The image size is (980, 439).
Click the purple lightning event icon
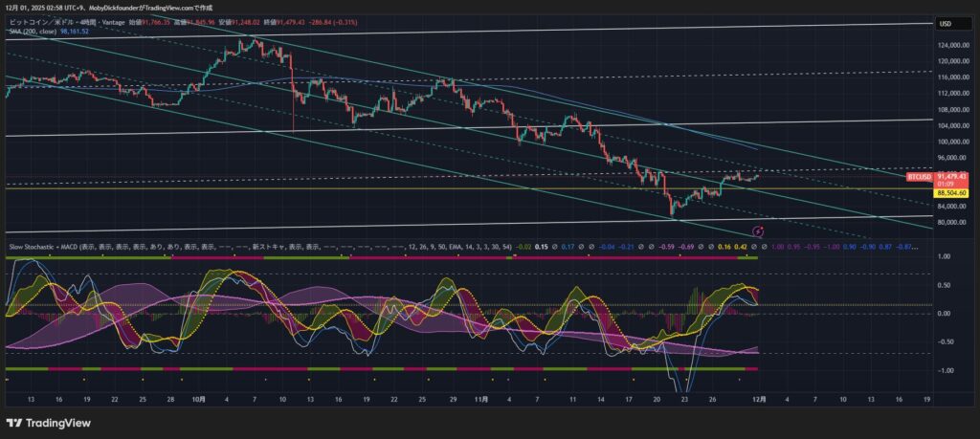758,230
